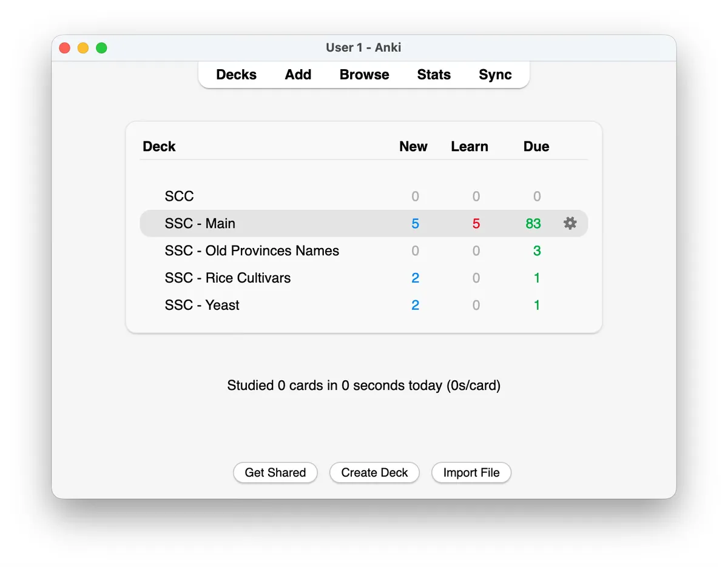Sync the collection with AnkiWeb
728x567 pixels.
click(495, 75)
